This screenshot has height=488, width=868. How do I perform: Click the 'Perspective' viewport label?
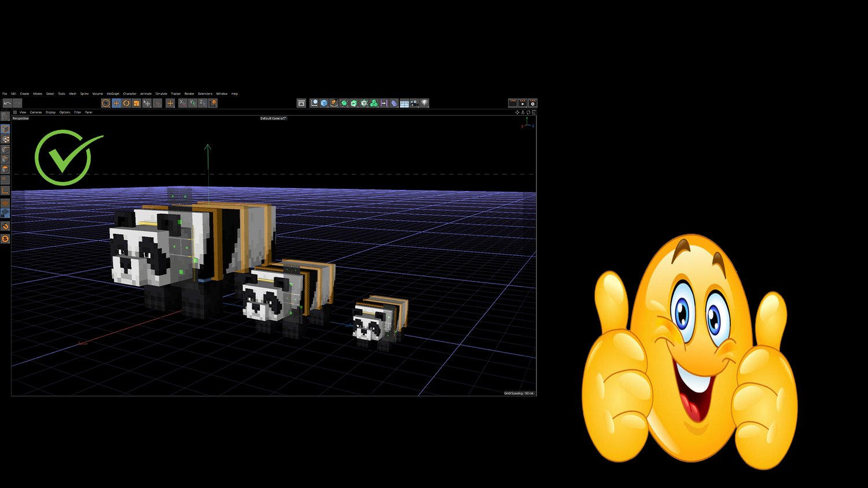20,118
